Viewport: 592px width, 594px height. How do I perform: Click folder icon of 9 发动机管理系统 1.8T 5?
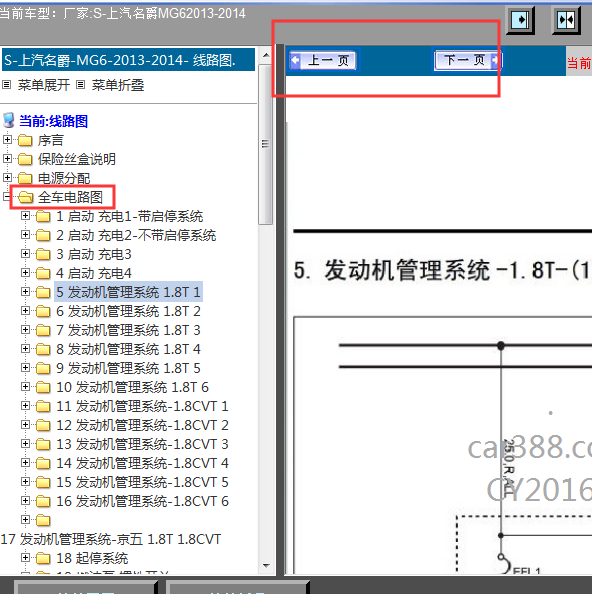click(x=43, y=368)
